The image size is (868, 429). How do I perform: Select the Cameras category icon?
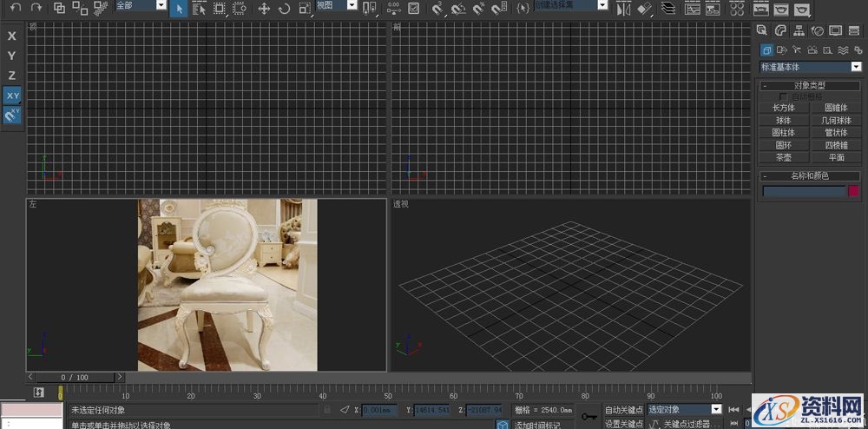click(x=812, y=50)
